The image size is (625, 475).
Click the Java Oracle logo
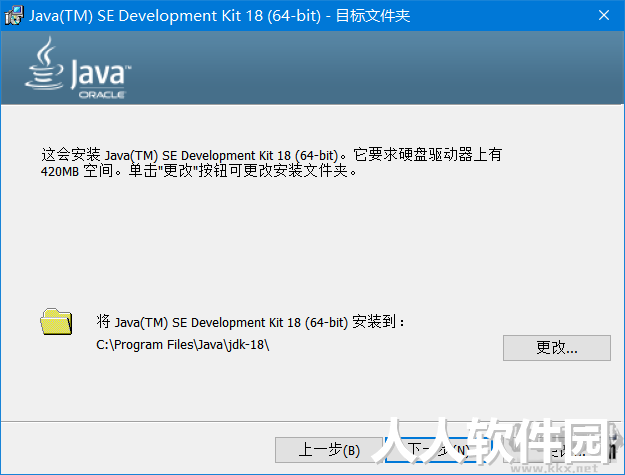tap(78, 68)
